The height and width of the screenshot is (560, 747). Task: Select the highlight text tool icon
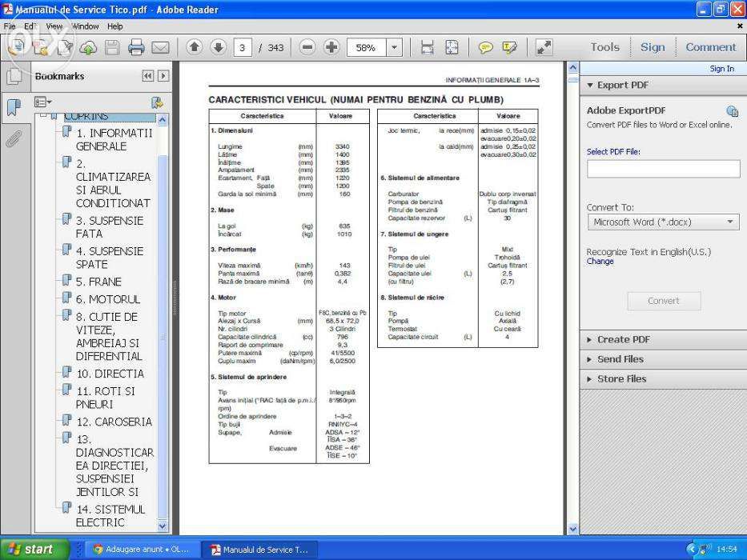(509, 47)
